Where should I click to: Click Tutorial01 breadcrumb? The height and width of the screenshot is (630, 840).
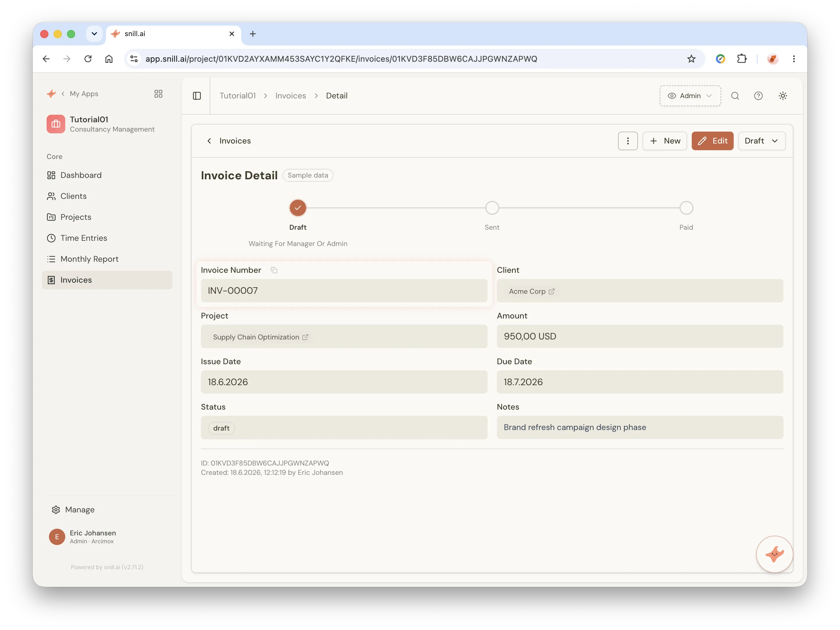click(x=238, y=96)
